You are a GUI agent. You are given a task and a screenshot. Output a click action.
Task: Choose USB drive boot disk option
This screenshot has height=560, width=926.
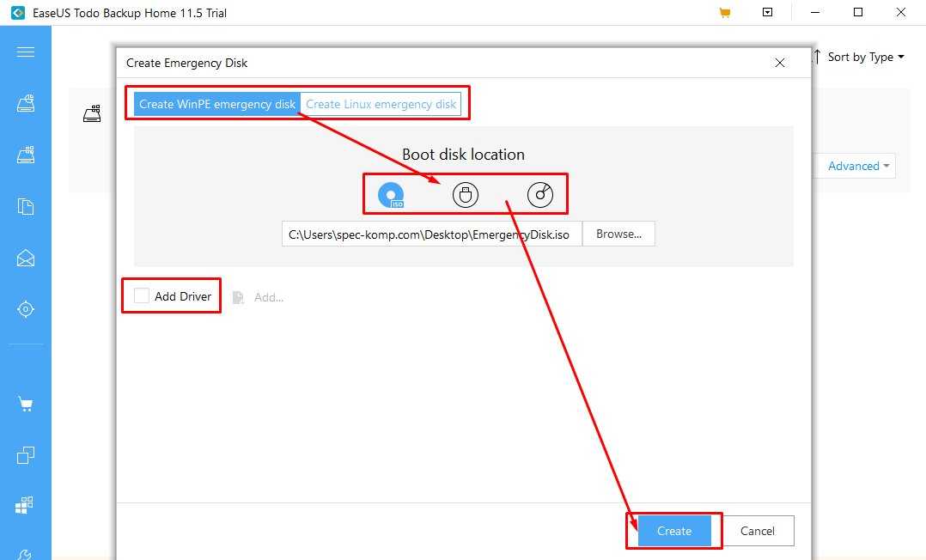click(x=465, y=196)
